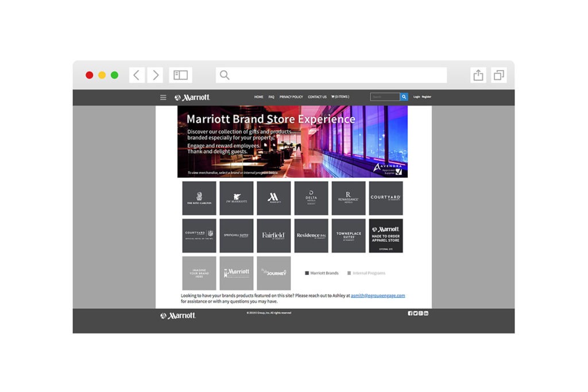Select the Journey internal program tile
Screen dimensions: 588x392
pos(274,273)
